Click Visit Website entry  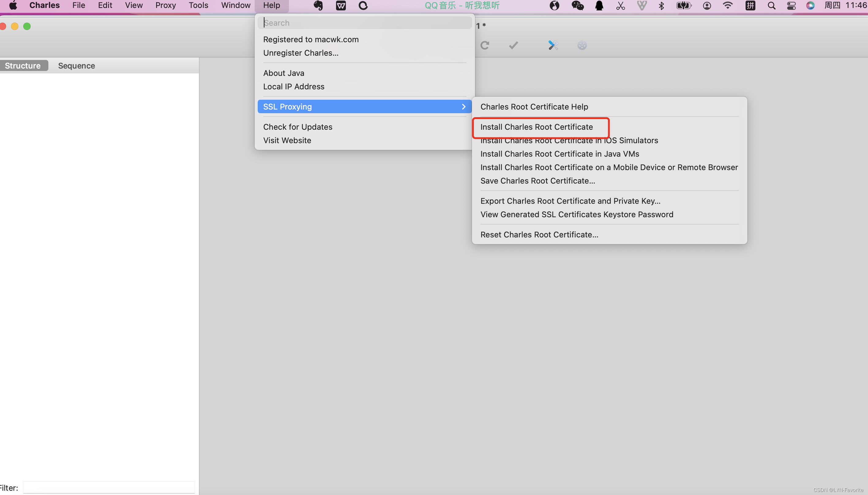[x=287, y=140]
